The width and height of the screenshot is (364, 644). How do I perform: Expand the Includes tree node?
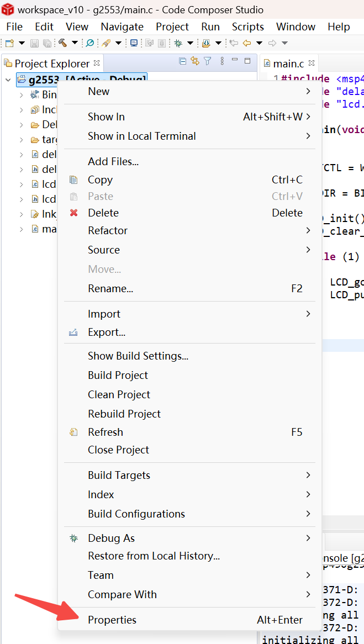(22, 110)
